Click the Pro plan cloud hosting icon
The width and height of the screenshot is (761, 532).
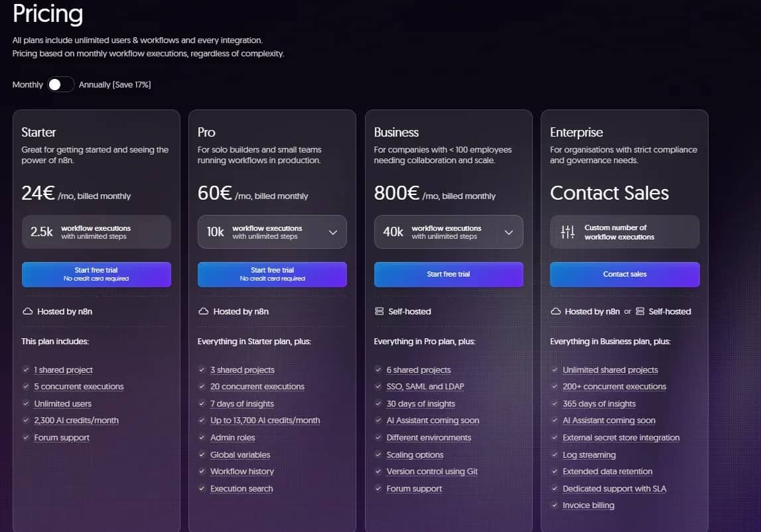pyautogui.click(x=204, y=311)
